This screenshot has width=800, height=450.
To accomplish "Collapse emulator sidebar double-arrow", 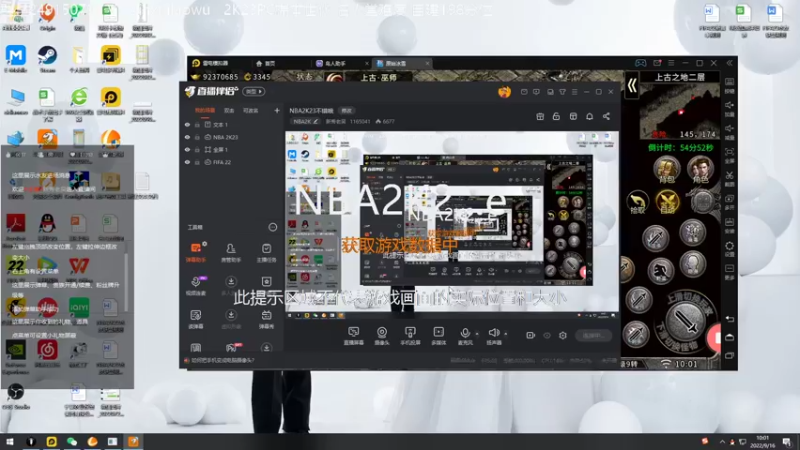I will pos(730,63).
